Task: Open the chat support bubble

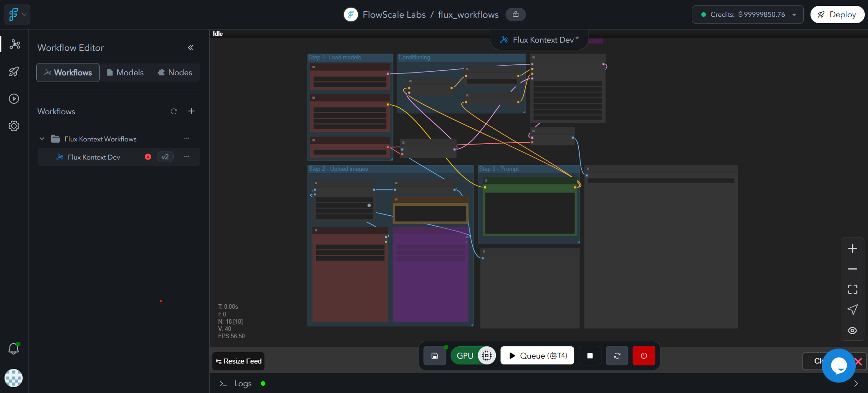Action: [x=839, y=365]
